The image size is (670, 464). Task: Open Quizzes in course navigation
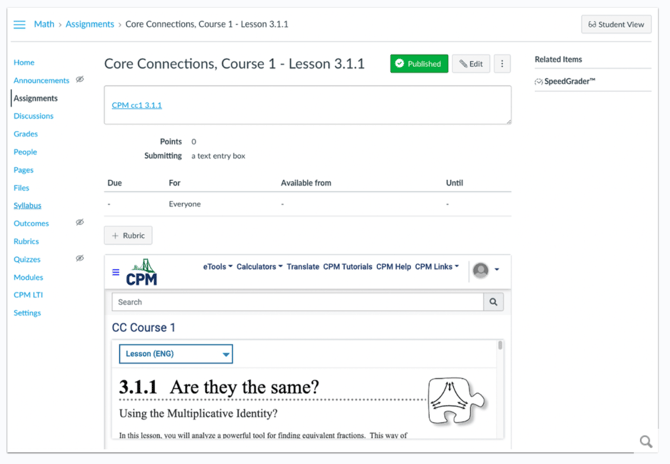pyautogui.click(x=27, y=259)
